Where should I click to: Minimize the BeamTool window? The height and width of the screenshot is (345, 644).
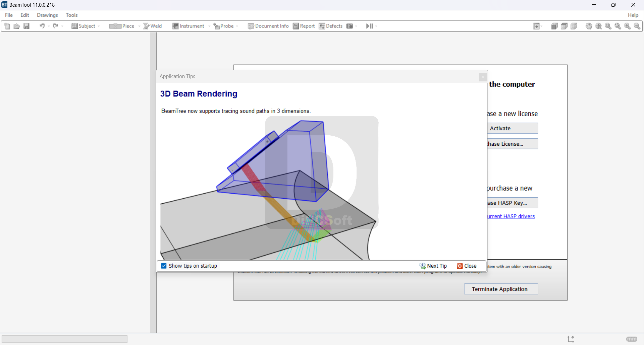pyautogui.click(x=594, y=5)
